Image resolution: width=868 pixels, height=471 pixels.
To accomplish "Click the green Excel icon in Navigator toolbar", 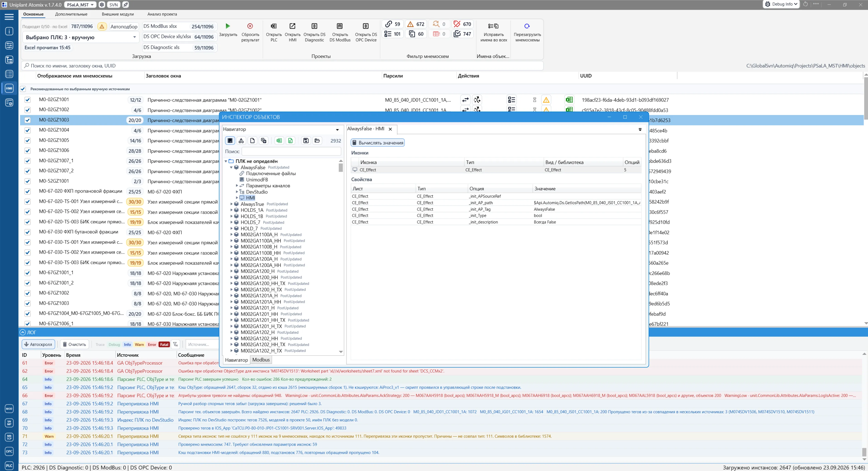I will coord(279,141).
